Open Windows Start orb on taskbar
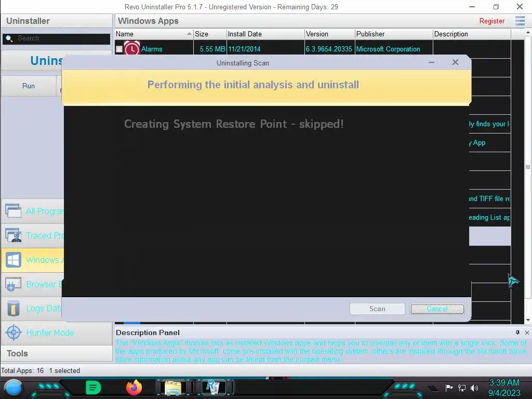Screen dimensions: 532x399 (x=14, y=388)
